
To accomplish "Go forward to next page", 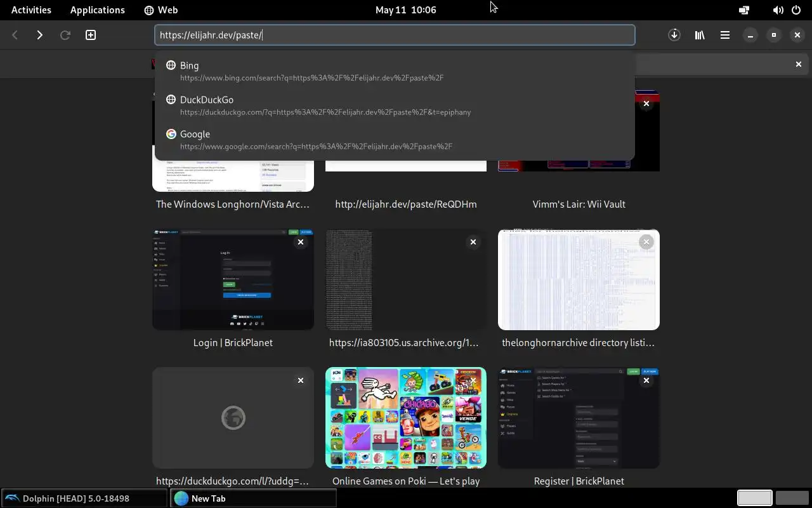I will click(x=39, y=35).
